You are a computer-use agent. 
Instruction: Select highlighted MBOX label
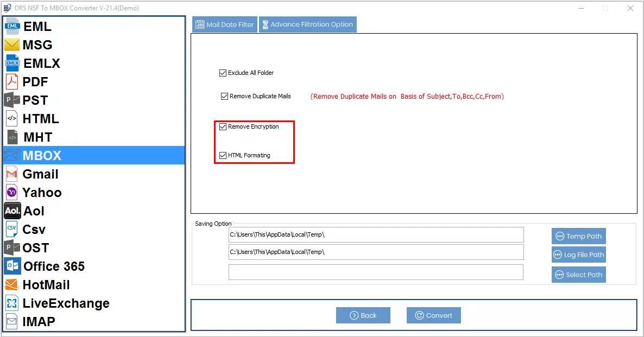pos(42,156)
